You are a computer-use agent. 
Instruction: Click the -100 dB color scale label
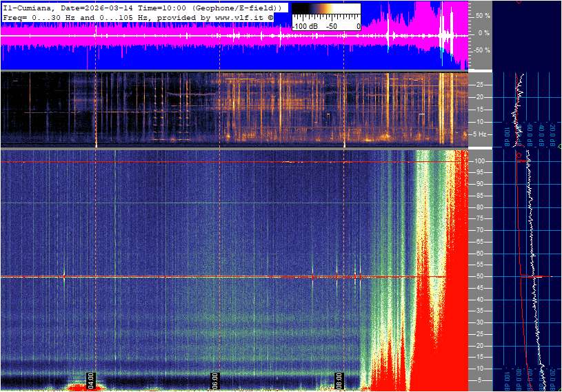(306, 26)
